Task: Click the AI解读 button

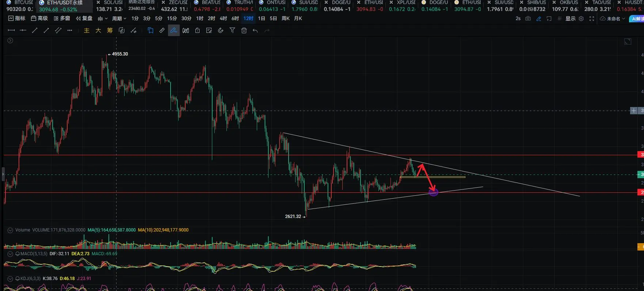Action: (x=637, y=19)
